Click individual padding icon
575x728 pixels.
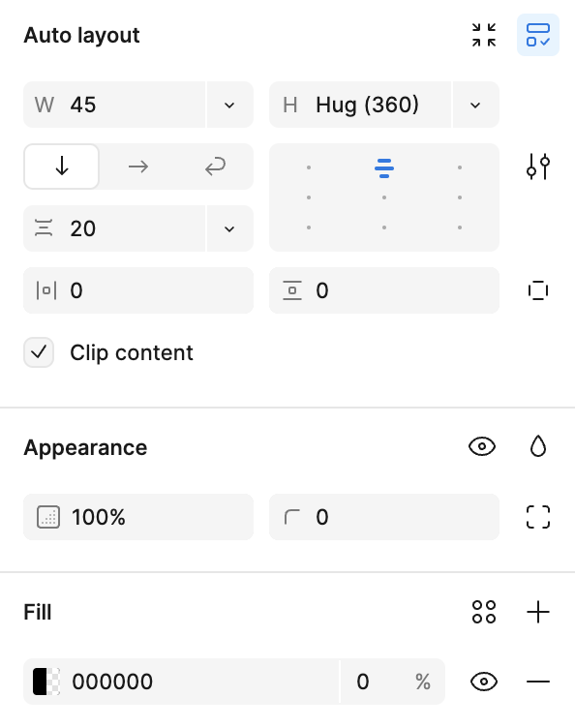[538, 290]
